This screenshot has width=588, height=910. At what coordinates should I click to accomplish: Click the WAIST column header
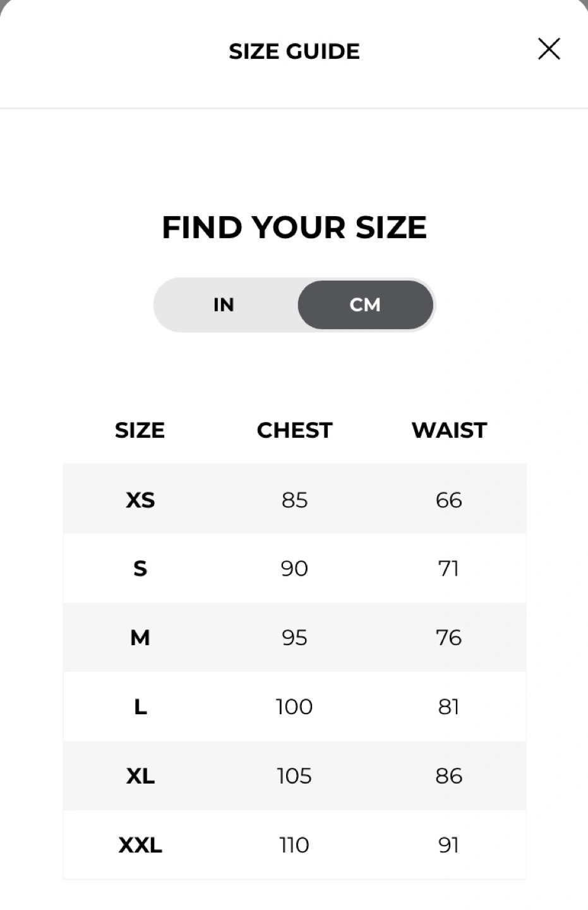pos(449,430)
